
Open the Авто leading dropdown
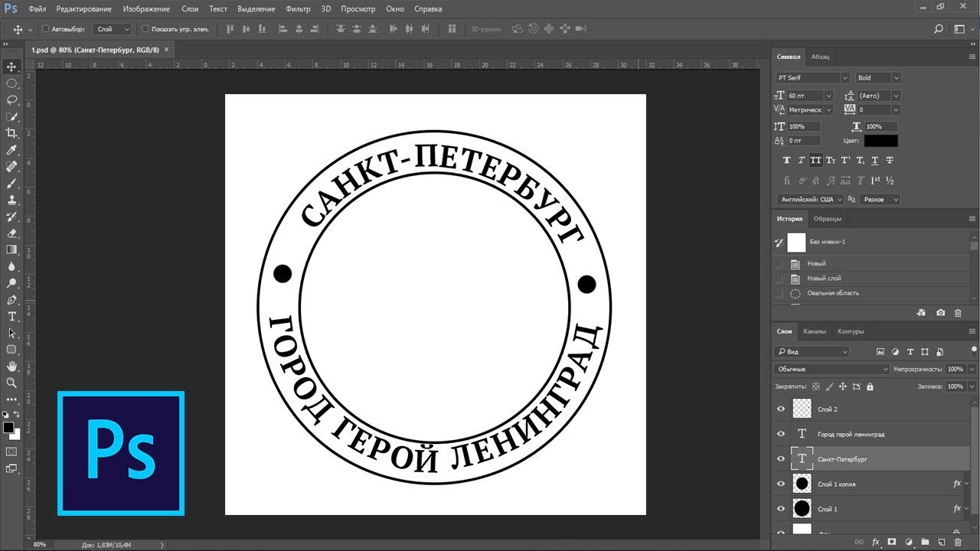(896, 96)
